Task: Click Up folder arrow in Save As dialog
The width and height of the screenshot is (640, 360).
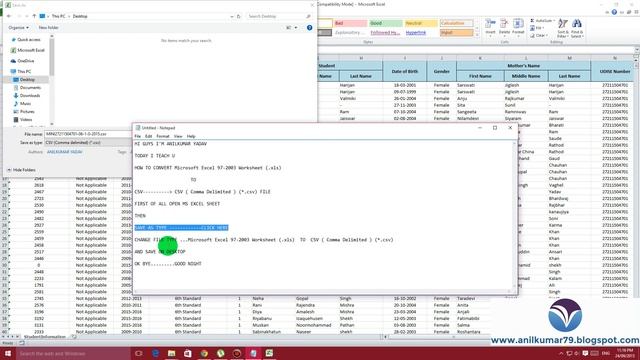Action: tap(34, 16)
